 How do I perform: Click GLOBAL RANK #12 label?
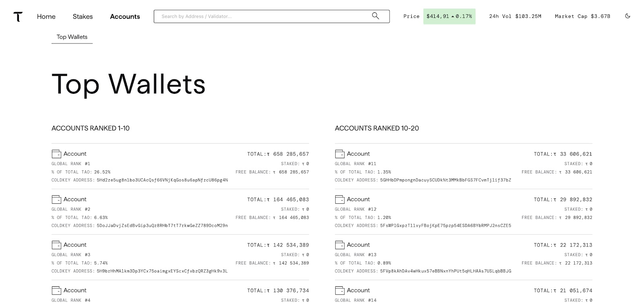point(355,209)
